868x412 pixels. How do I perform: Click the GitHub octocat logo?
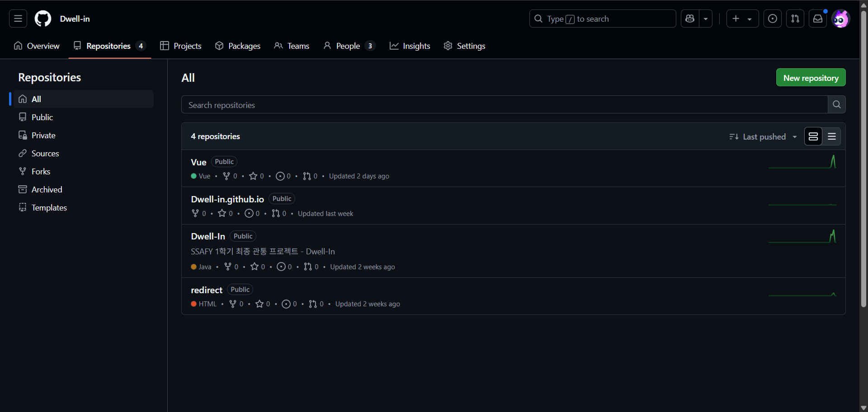(x=43, y=19)
